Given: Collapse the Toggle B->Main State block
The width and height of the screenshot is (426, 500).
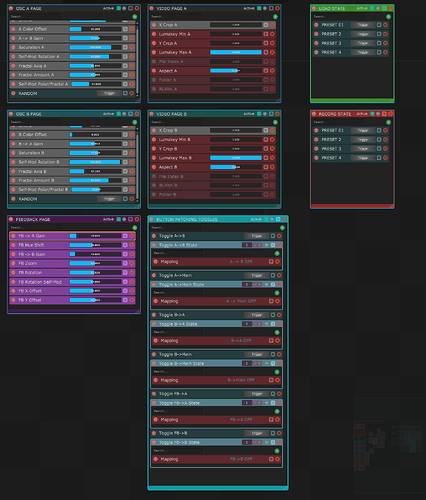Looking at the screenshot, I should tap(267, 363).
